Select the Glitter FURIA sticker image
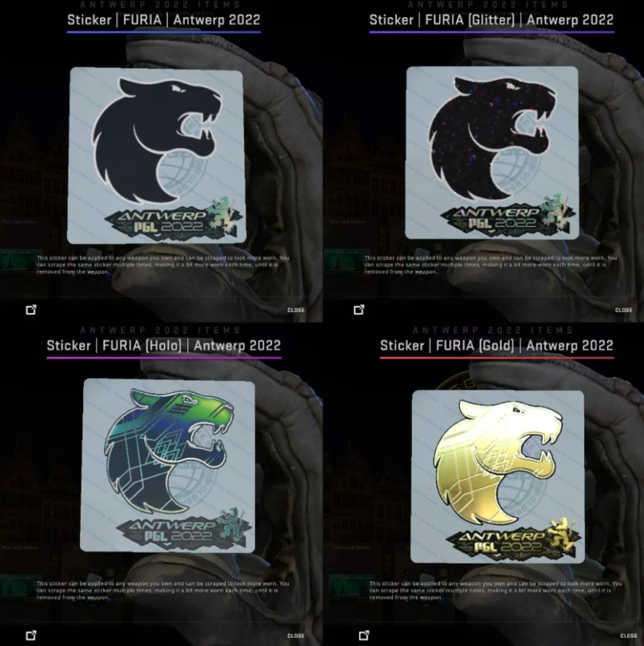 tap(492, 153)
